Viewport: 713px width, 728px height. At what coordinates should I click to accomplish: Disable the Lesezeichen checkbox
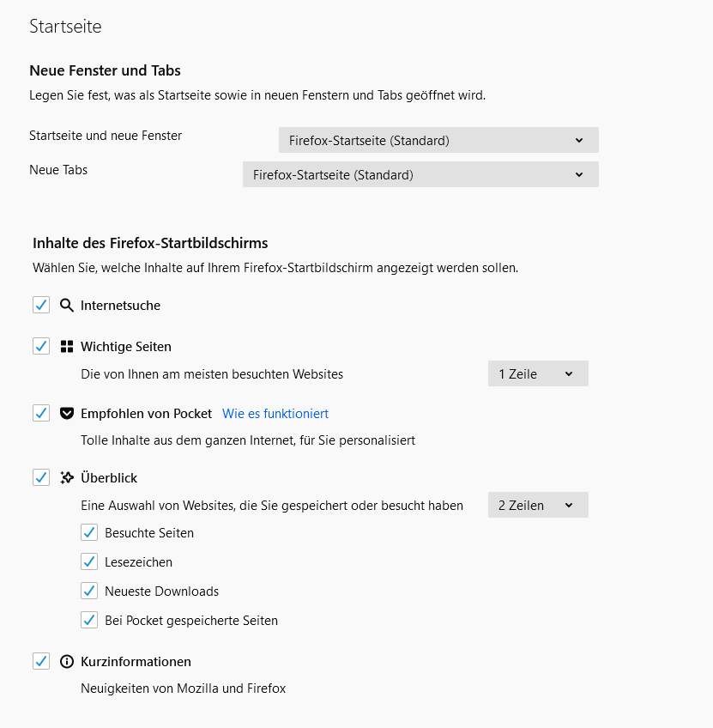coord(89,562)
